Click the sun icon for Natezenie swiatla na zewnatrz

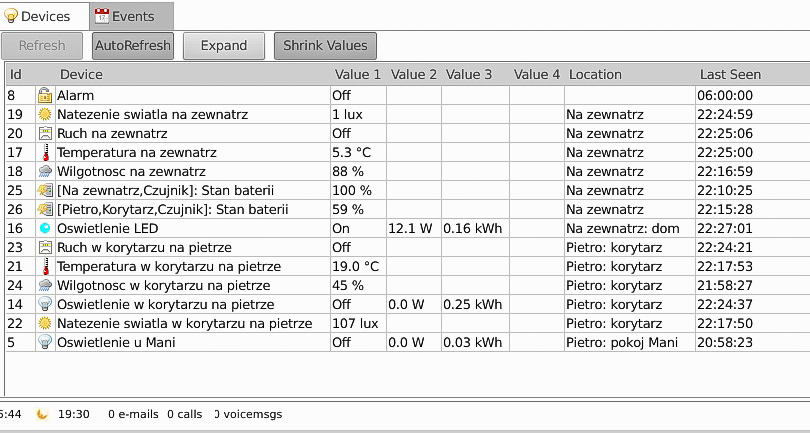pyautogui.click(x=45, y=114)
